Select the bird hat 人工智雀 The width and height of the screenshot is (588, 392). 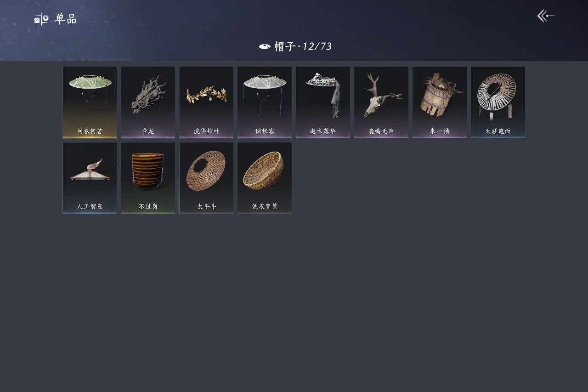click(x=90, y=178)
